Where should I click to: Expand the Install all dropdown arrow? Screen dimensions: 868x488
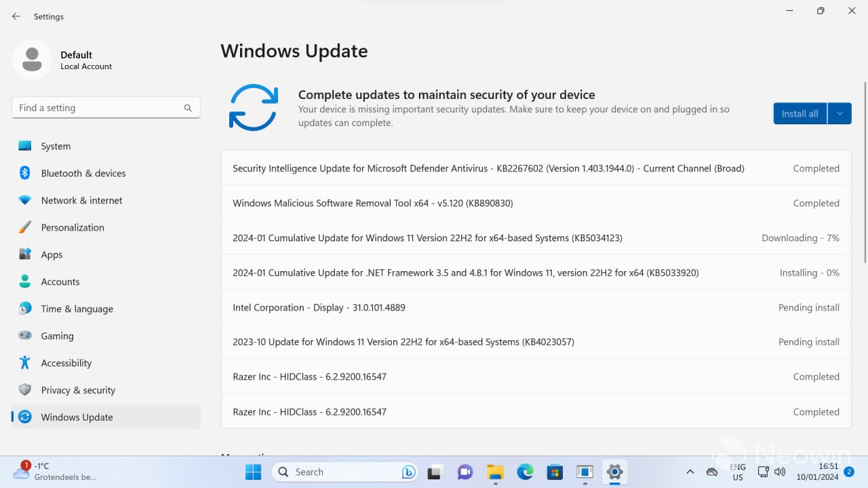840,114
